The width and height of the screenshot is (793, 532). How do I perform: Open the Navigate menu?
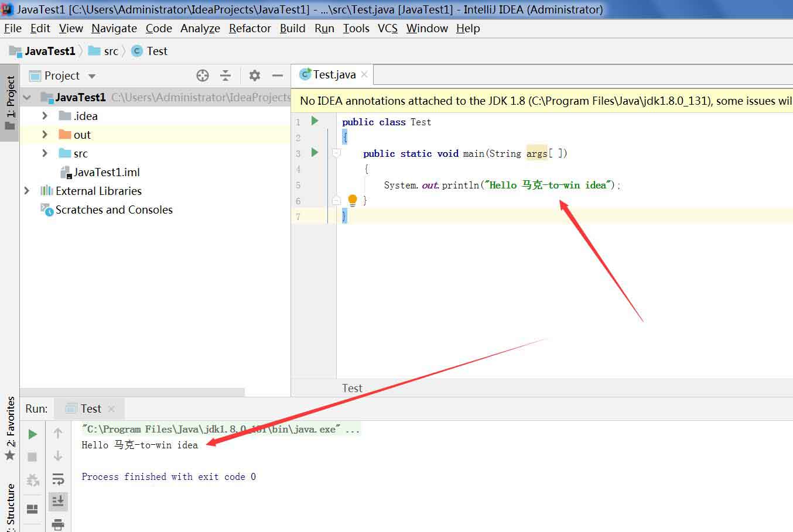tap(114, 28)
